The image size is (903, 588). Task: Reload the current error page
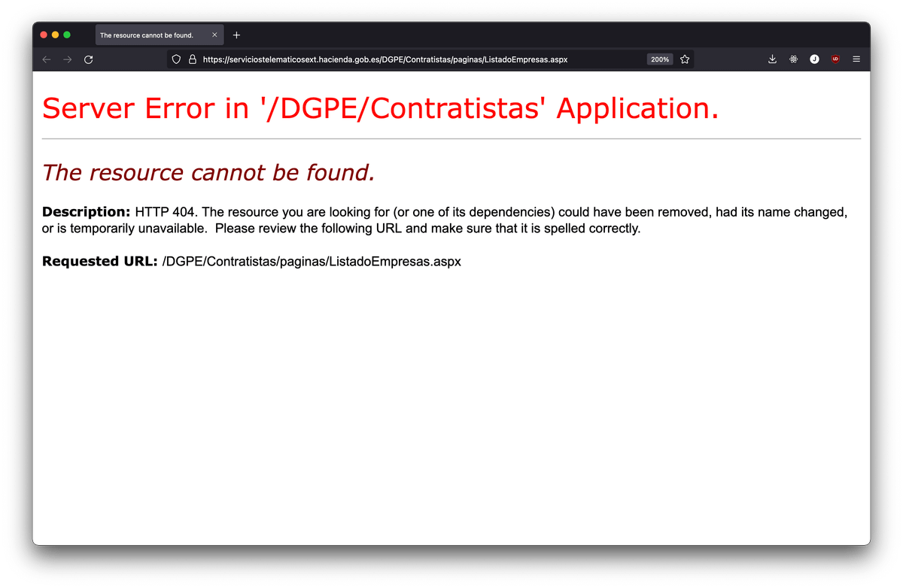(x=88, y=59)
